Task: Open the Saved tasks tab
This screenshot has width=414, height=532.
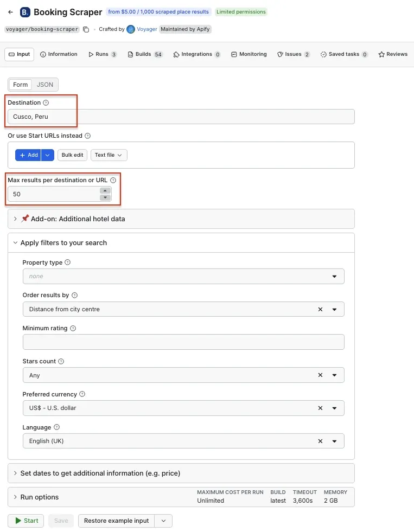Action: point(344,54)
